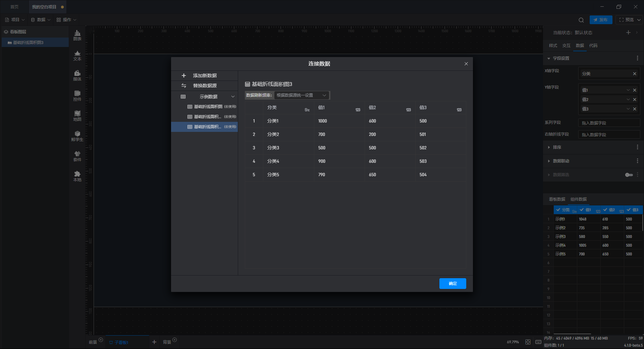Click the 示例4 row in component data
The image size is (644, 349).
[593, 245]
